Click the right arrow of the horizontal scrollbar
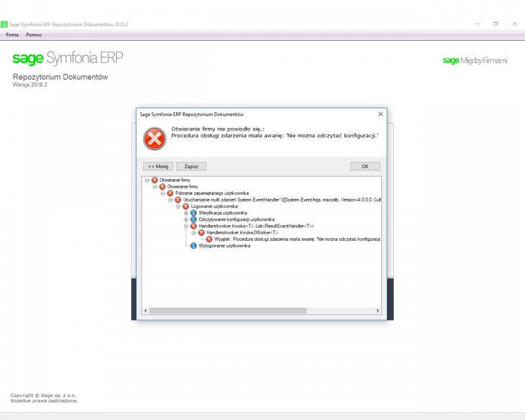The width and height of the screenshot is (525, 420). point(378,311)
